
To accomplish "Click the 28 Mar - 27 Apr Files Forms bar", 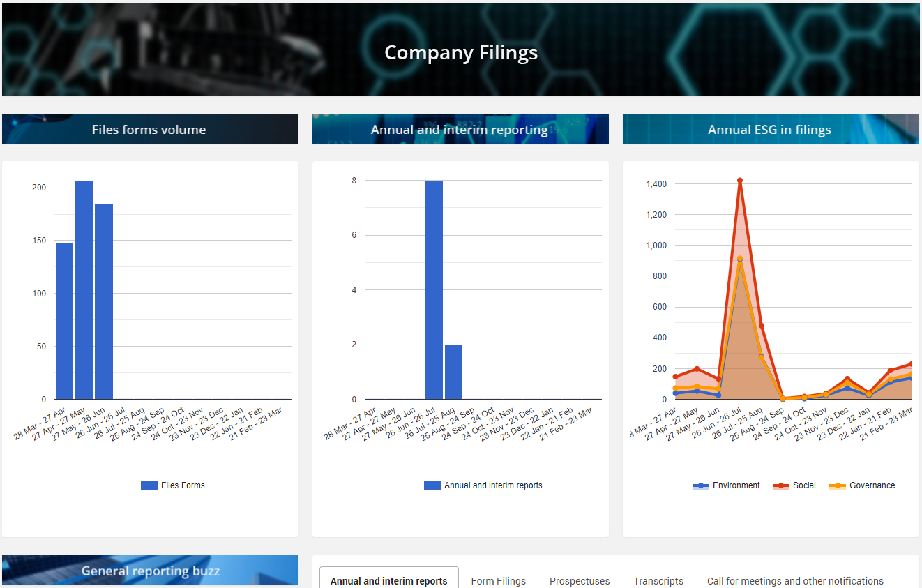I will pyautogui.click(x=65, y=321).
